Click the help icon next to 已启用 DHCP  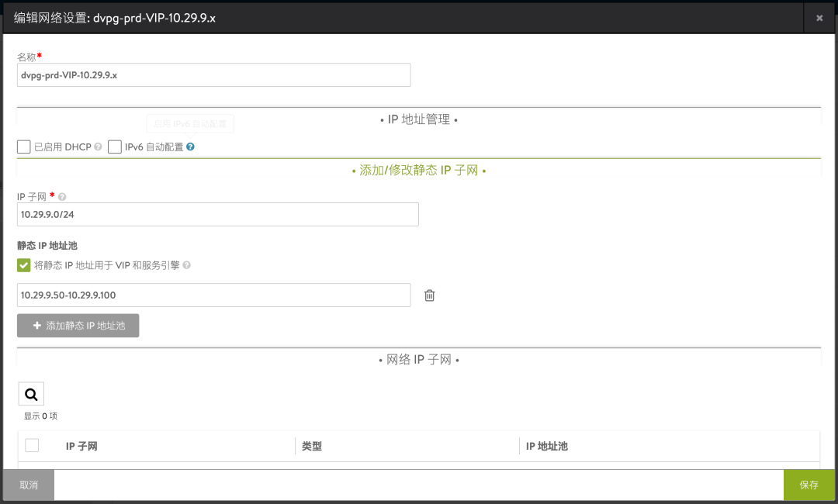pos(99,147)
